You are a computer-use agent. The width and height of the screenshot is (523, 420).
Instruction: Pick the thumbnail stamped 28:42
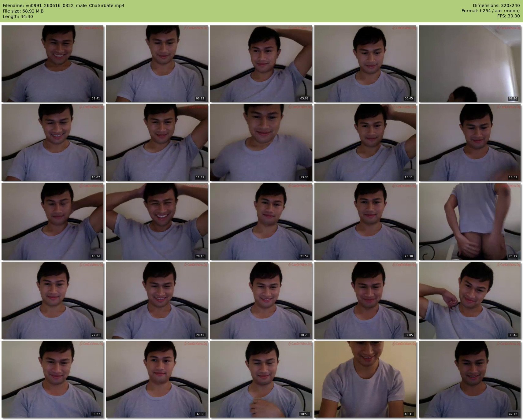(x=157, y=300)
